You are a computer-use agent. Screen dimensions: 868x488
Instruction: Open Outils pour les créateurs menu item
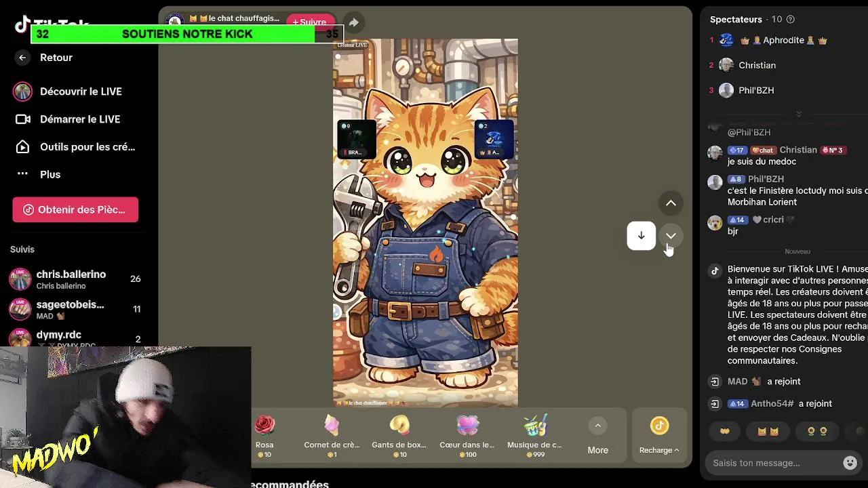(x=75, y=147)
